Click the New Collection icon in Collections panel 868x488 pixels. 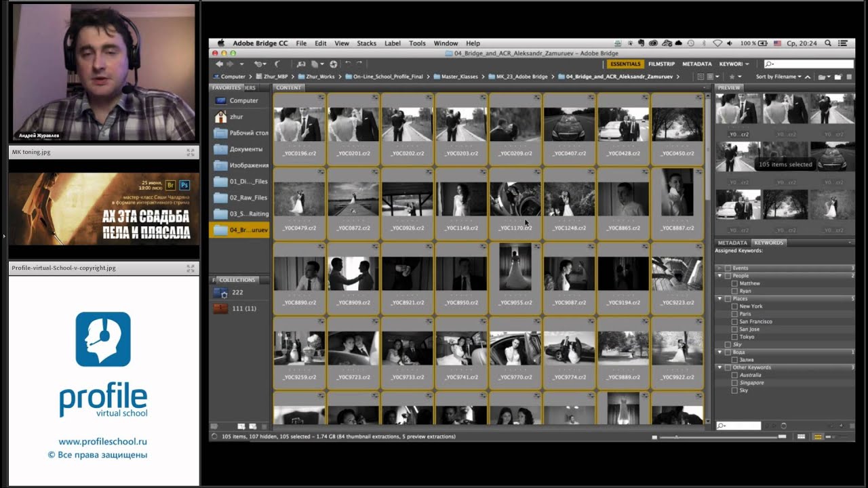pos(242,426)
